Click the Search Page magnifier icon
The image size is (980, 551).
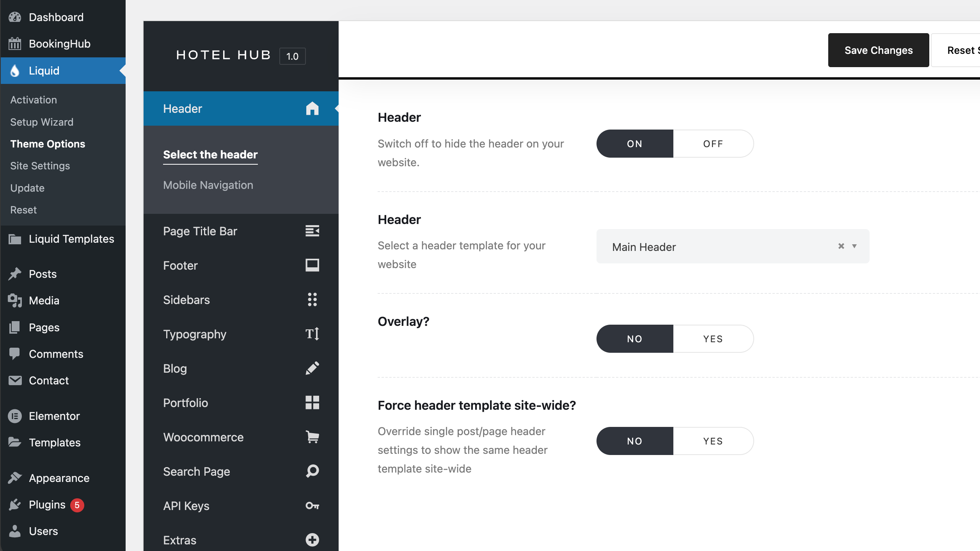(312, 471)
